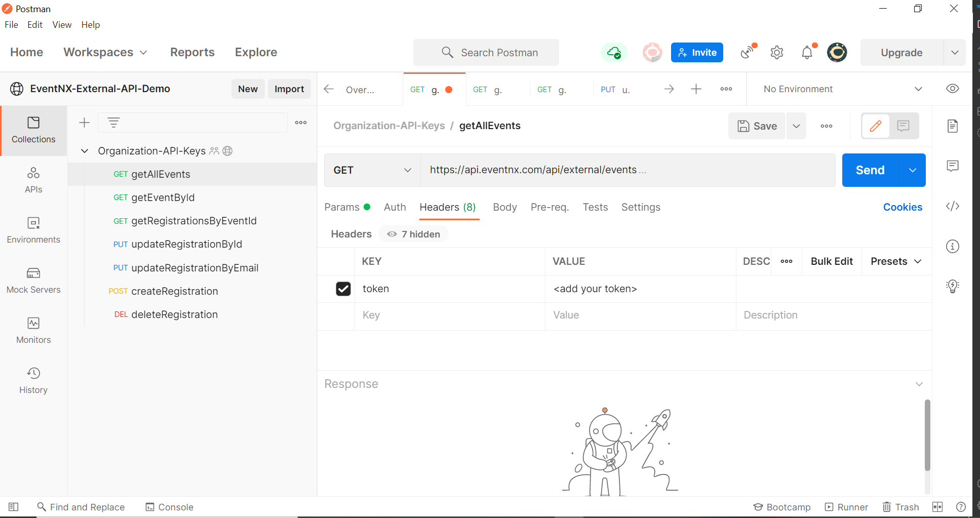Uncheck the token header checkbox
980x518 pixels.
pyautogui.click(x=343, y=289)
